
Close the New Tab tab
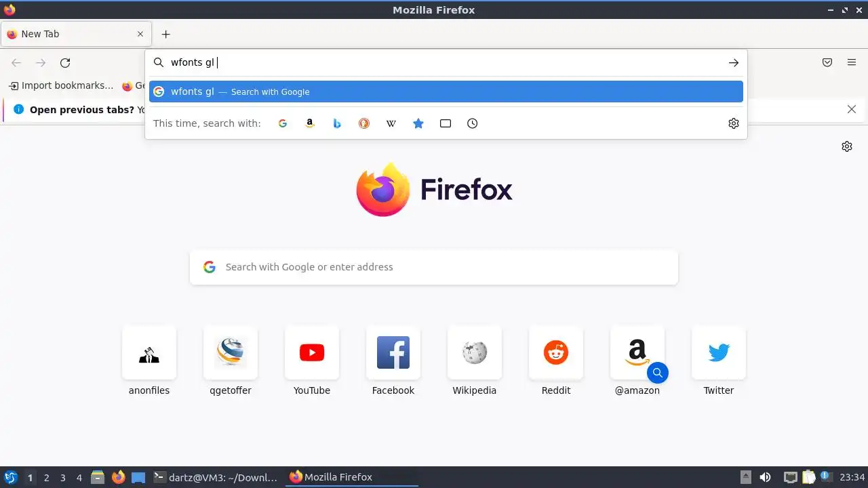click(x=140, y=34)
